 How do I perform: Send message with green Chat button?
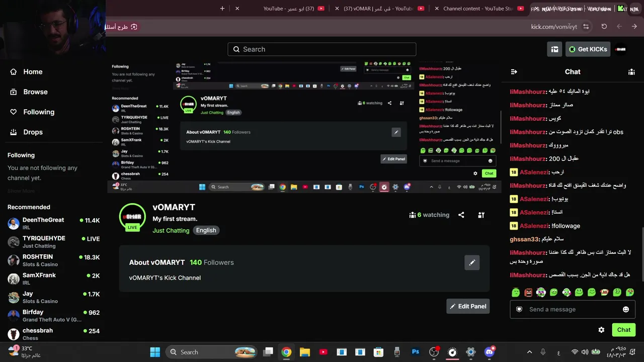[624, 330]
